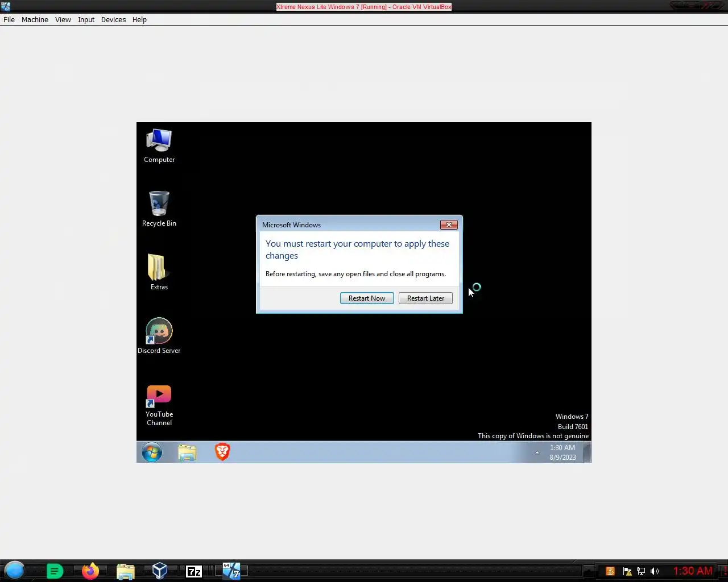Click the VirtualBox window icon in title bar
The height and width of the screenshot is (582, 728).
(6, 6)
